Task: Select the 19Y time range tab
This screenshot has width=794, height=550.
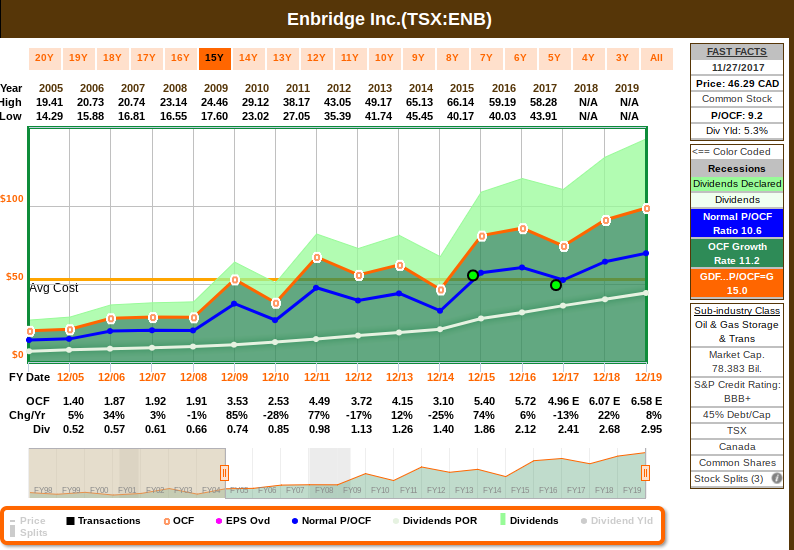Action: pos(78,58)
